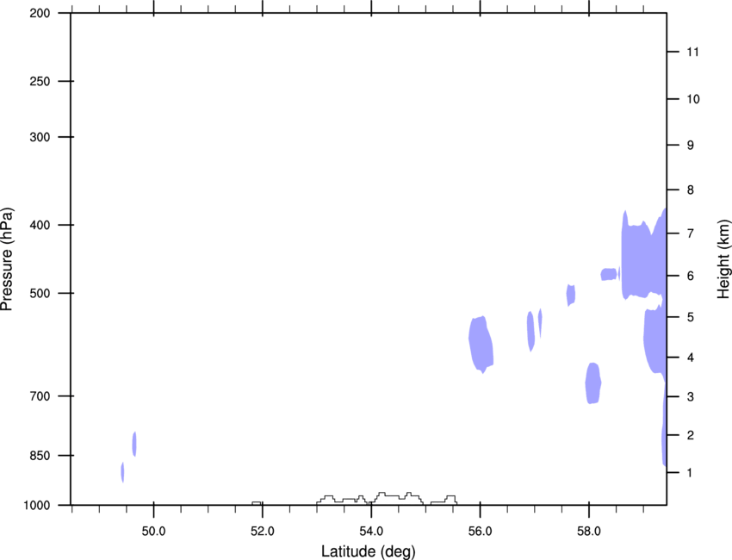Click pressure tick label 500
Image resolution: width=732 pixels, height=560 pixels.
tap(40, 293)
